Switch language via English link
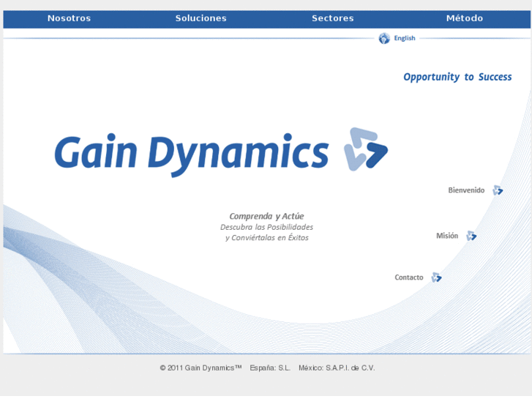Viewport: 532px width, 399px height. coord(405,38)
